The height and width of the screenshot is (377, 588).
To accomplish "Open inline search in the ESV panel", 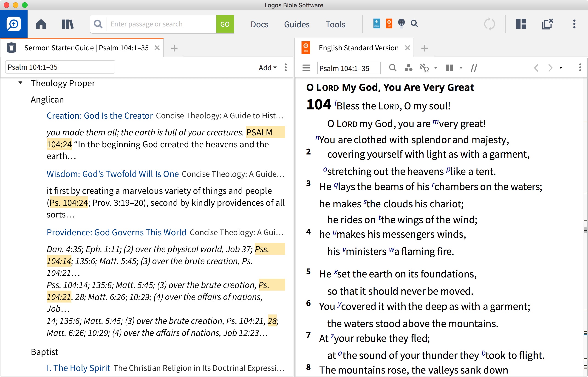I will [393, 68].
